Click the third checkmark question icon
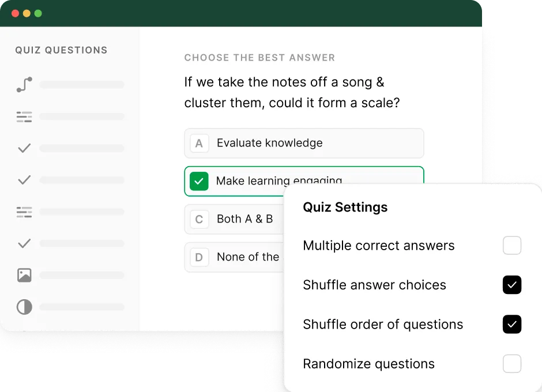 tap(24, 243)
